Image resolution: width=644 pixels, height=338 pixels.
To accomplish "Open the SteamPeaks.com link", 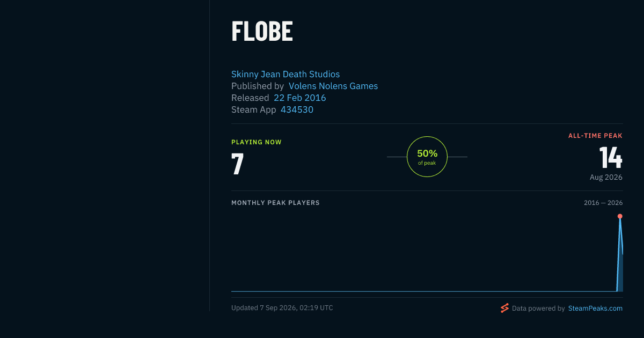I will click(x=595, y=308).
